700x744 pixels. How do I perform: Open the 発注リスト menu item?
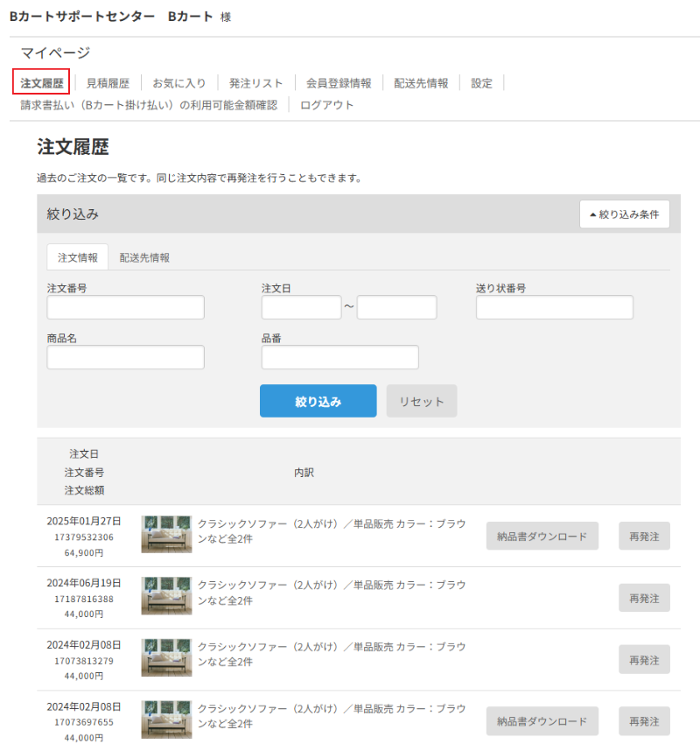(256, 83)
